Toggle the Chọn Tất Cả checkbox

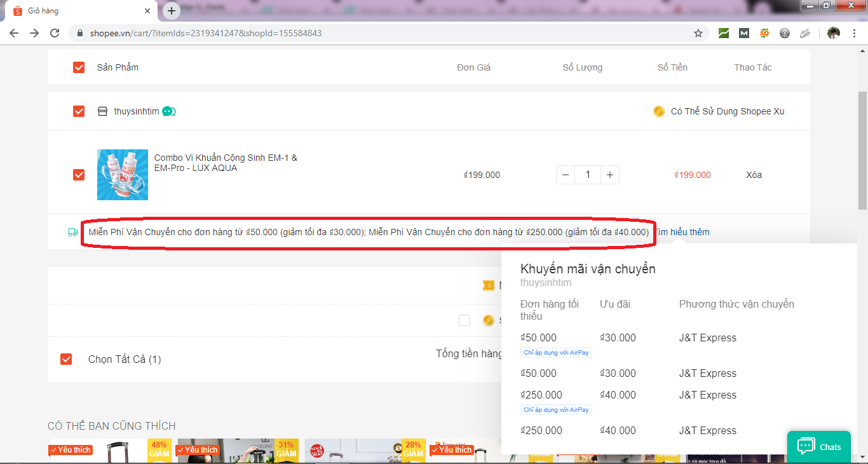coord(66,359)
